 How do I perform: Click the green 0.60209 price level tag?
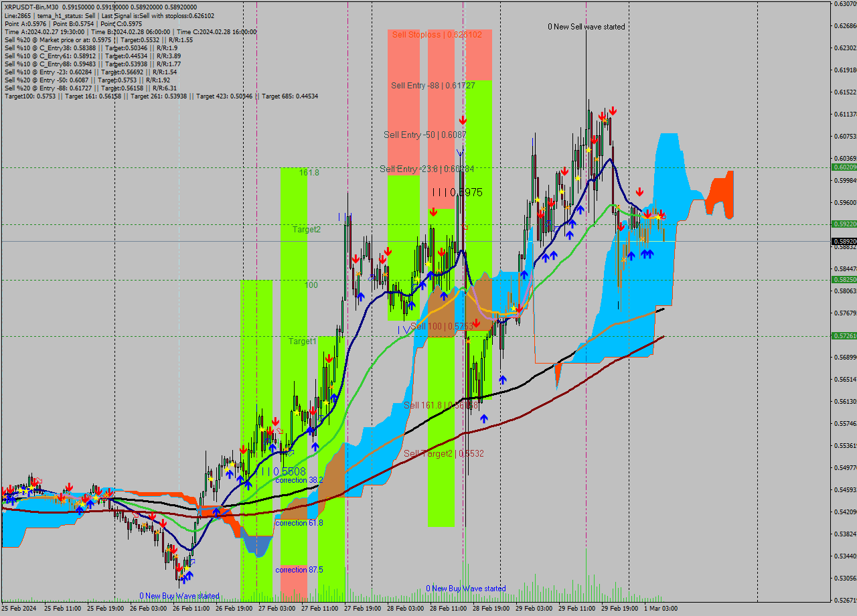pos(844,167)
